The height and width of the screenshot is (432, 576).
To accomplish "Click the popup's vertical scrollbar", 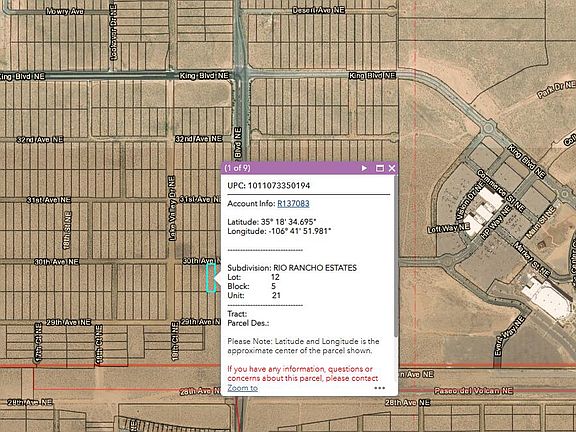I will (x=396, y=256).
